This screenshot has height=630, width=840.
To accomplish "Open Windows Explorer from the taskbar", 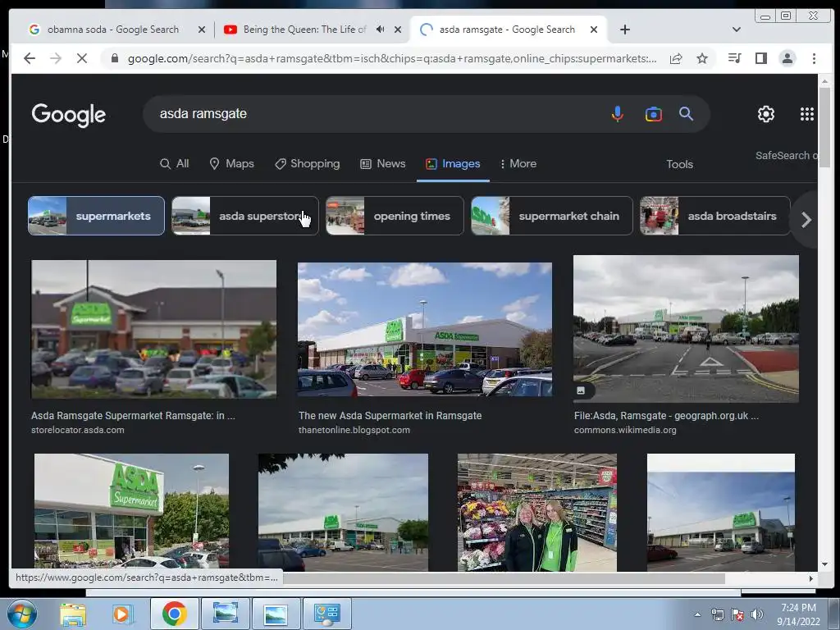I will [73, 614].
